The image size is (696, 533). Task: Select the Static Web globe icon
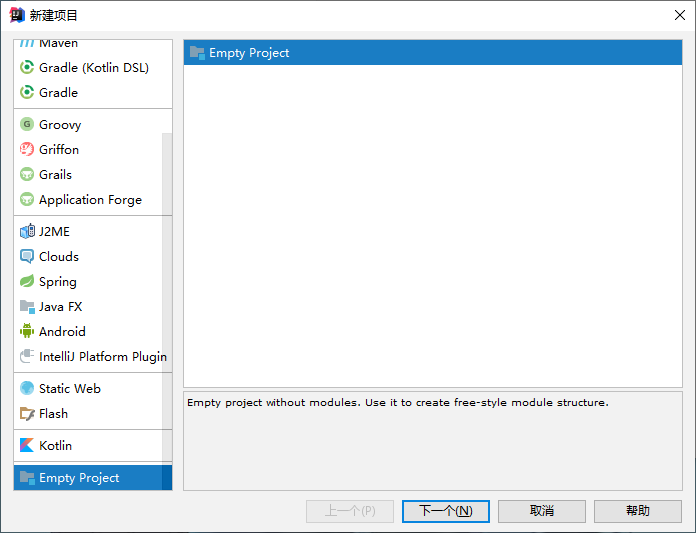pos(27,388)
